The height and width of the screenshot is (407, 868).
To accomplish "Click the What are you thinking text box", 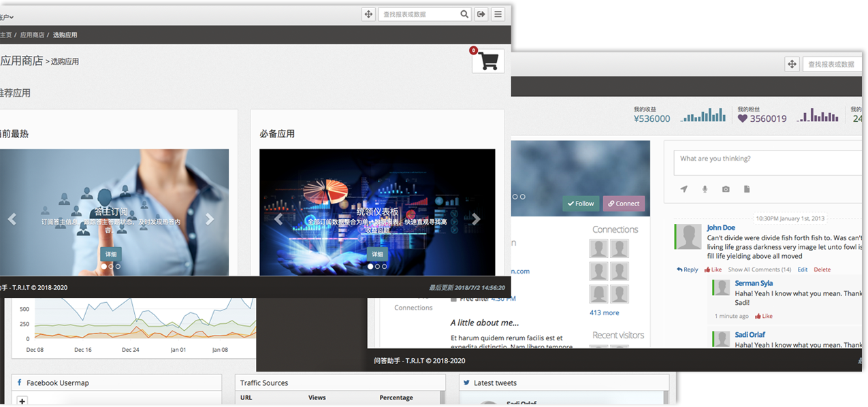I will [766, 163].
